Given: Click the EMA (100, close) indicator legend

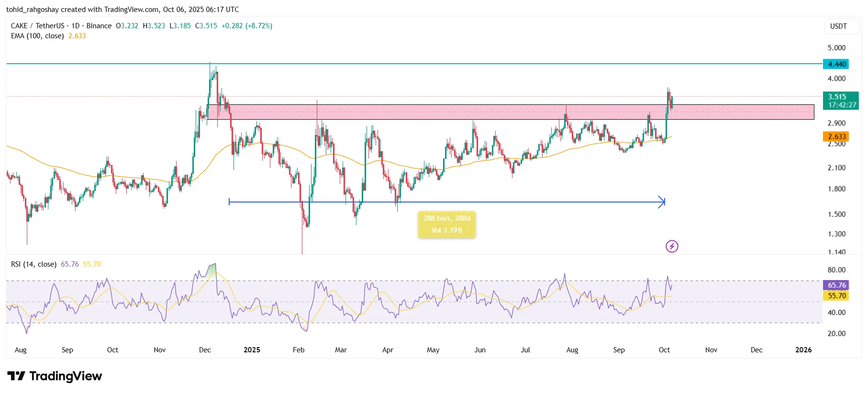Looking at the screenshot, I should click(37, 36).
